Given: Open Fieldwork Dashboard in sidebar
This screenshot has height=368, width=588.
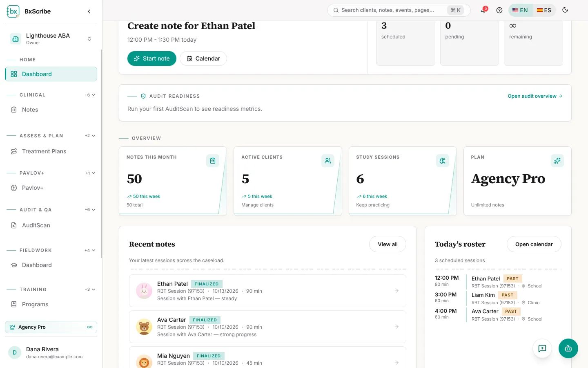Looking at the screenshot, I should (x=51, y=265).
